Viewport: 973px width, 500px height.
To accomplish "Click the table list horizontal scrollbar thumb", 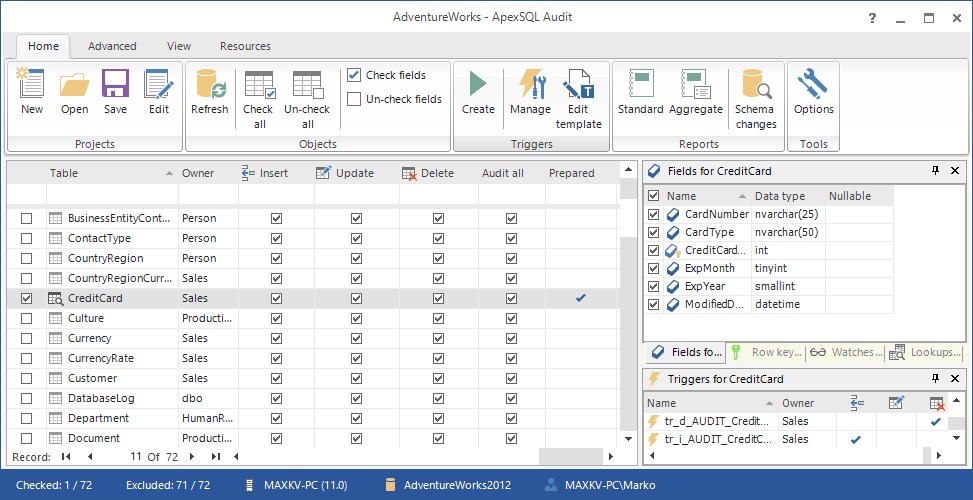I will (x=571, y=457).
